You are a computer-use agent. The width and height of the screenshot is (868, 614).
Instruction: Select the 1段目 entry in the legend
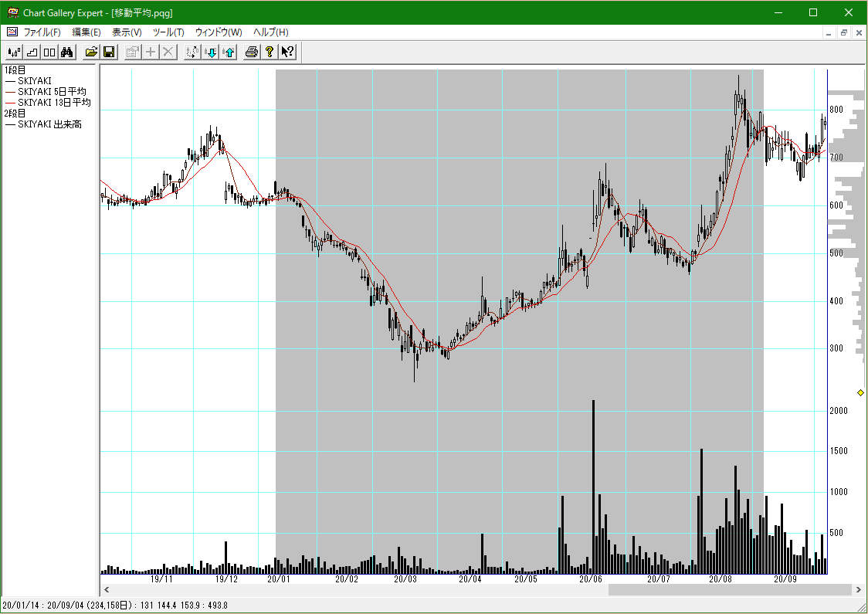pos(15,70)
